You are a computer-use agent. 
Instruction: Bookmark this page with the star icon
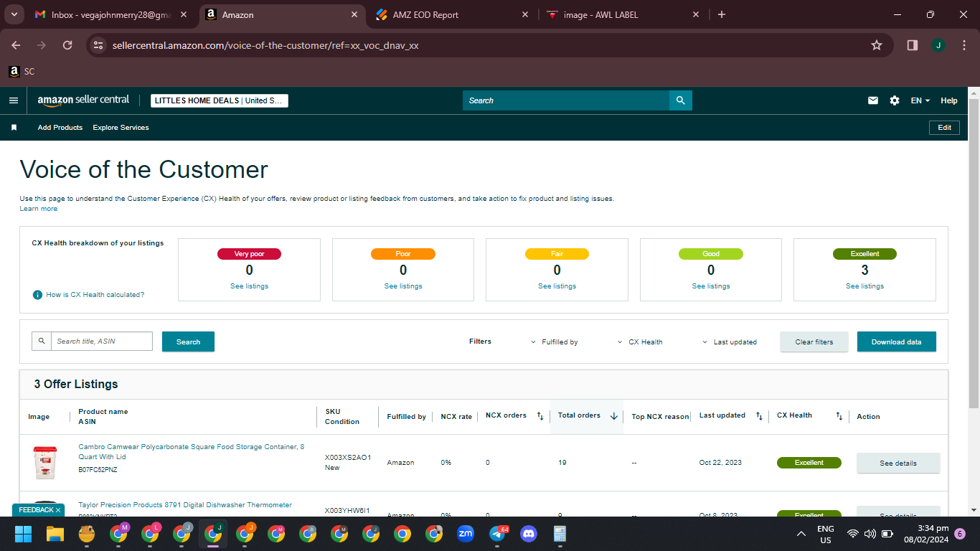877,45
